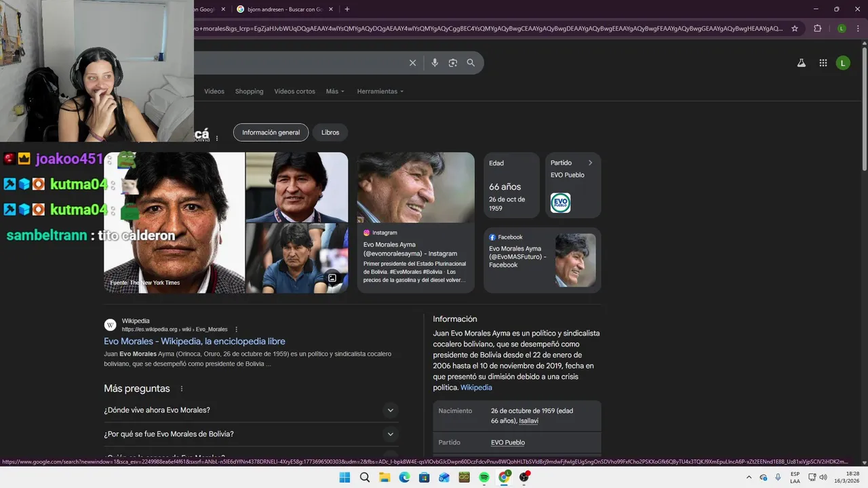
Task: Open the Google apps grid
Action: coord(823,63)
